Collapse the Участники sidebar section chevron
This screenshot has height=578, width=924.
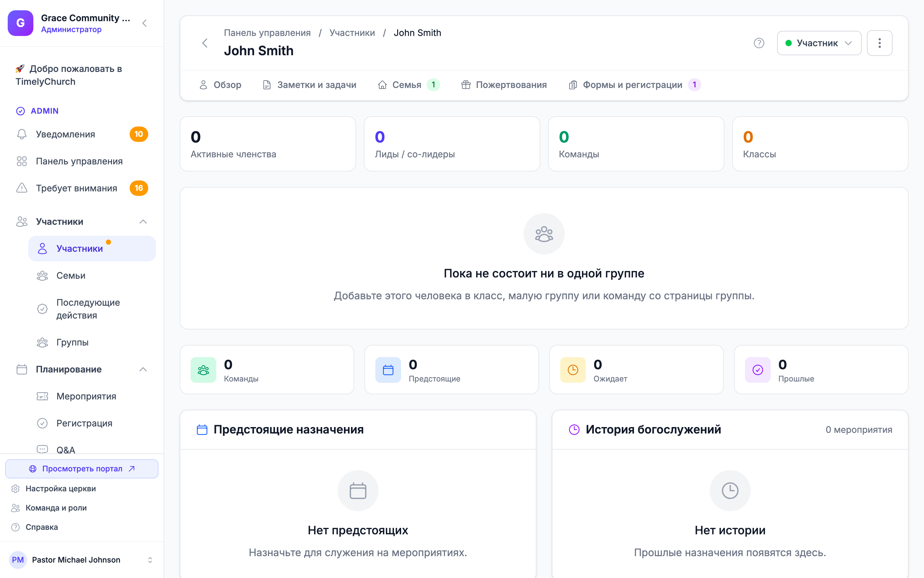coord(143,222)
